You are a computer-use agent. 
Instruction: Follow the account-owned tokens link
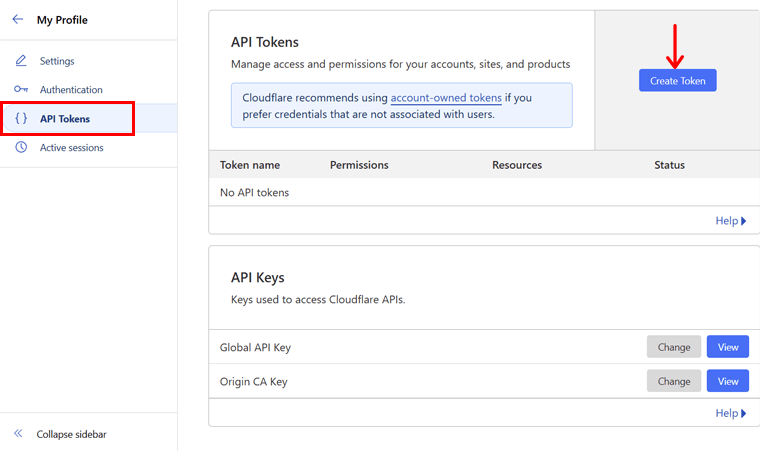[x=446, y=97]
